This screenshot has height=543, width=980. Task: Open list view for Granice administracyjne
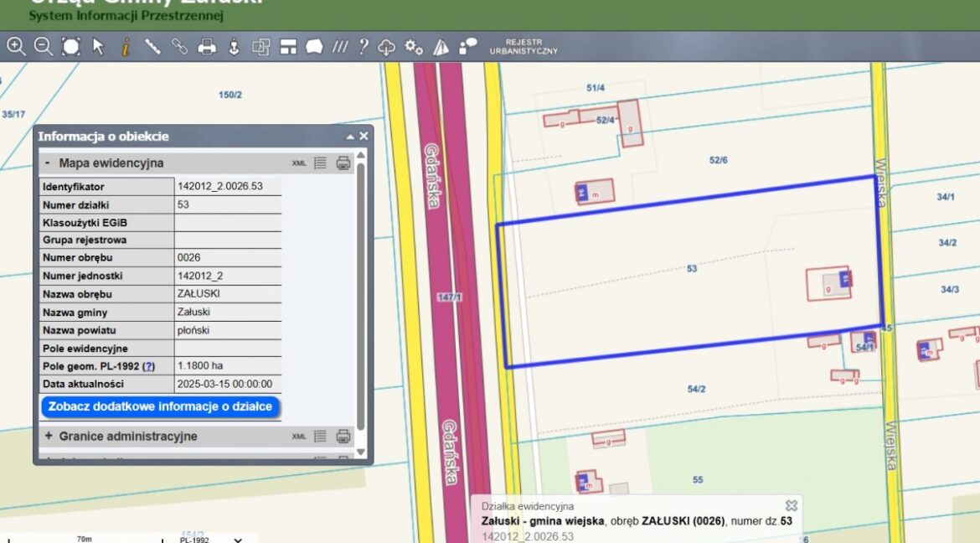pos(320,436)
